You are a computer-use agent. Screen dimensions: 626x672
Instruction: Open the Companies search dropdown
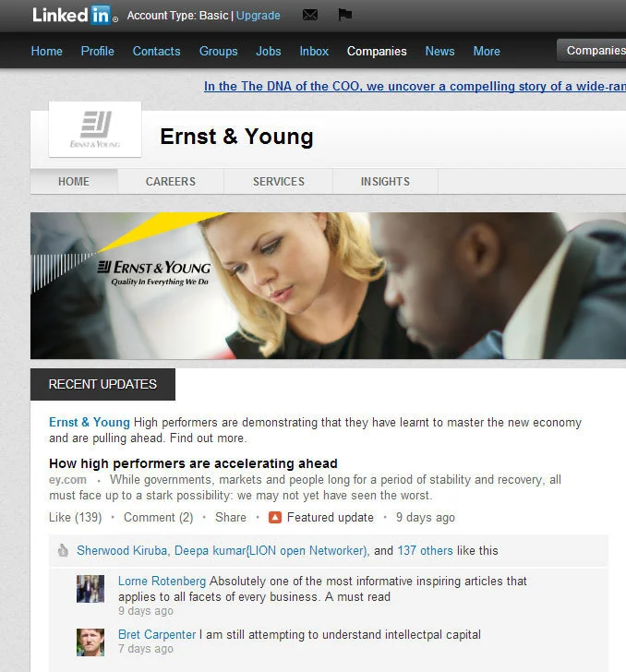592,51
